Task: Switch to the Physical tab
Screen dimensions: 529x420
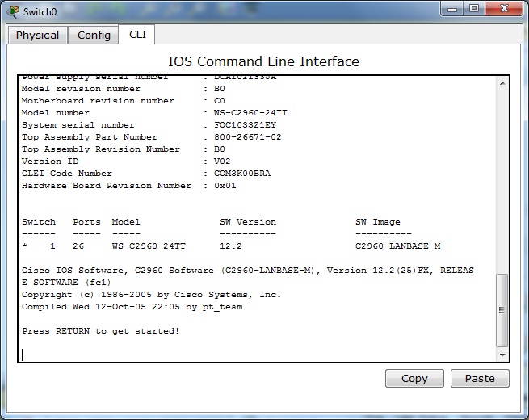Action: 37,35
